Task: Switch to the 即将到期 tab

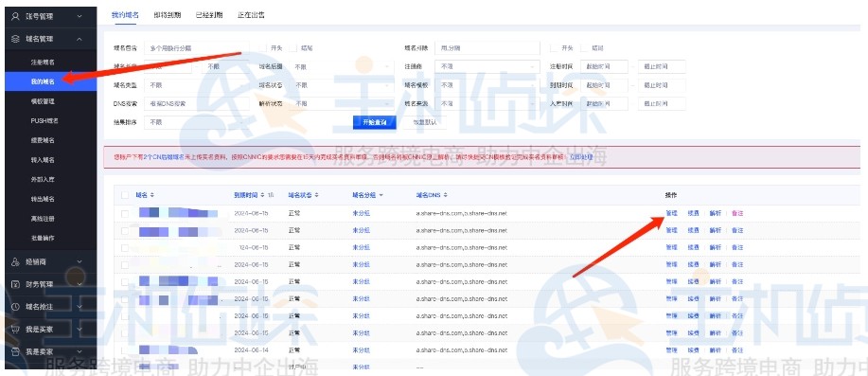Action: point(168,15)
